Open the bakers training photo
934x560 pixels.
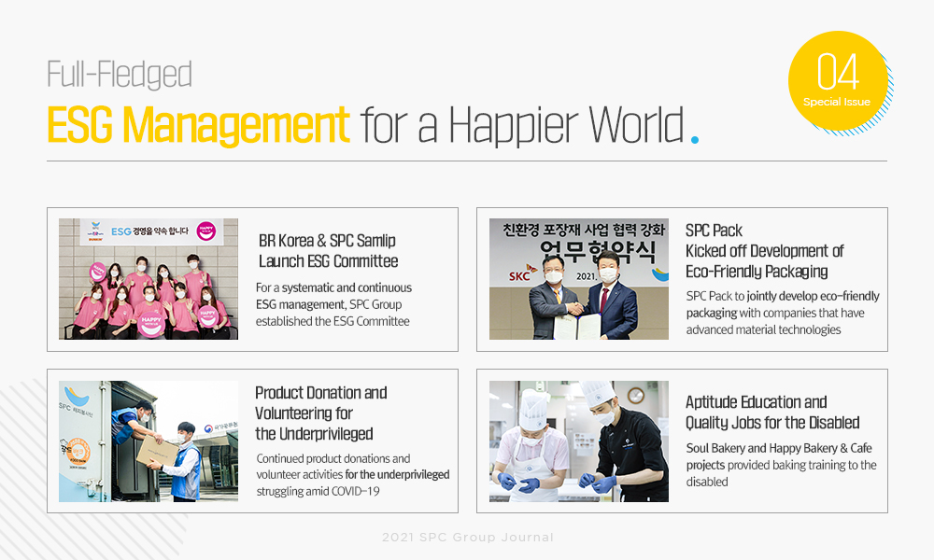[578, 441]
